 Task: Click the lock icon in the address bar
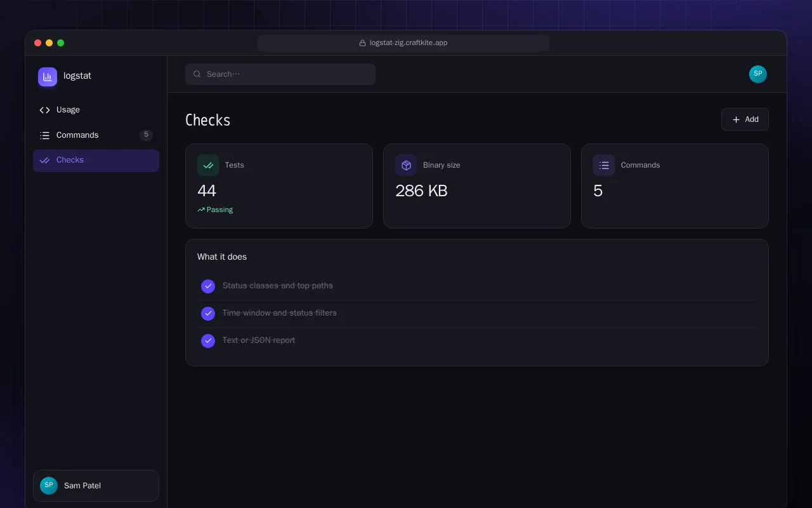363,43
